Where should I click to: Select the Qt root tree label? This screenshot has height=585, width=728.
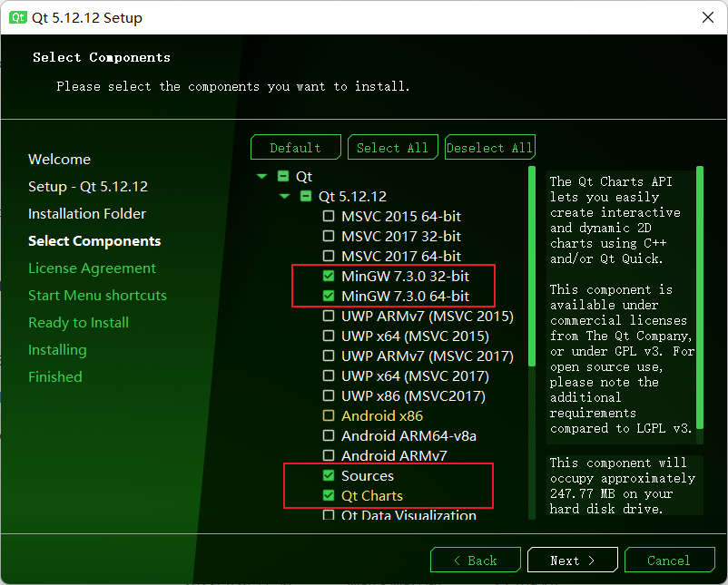click(304, 176)
